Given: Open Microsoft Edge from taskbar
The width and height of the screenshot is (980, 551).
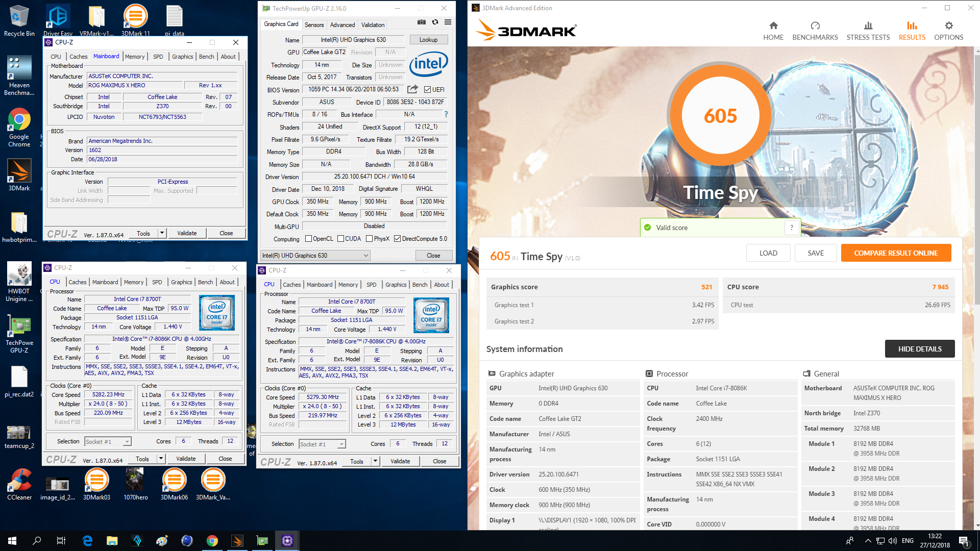Looking at the screenshot, I should [87, 541].
